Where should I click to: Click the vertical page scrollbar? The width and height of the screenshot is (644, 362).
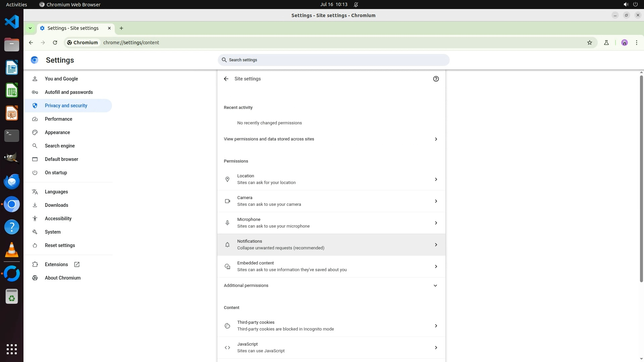[641, 178]
